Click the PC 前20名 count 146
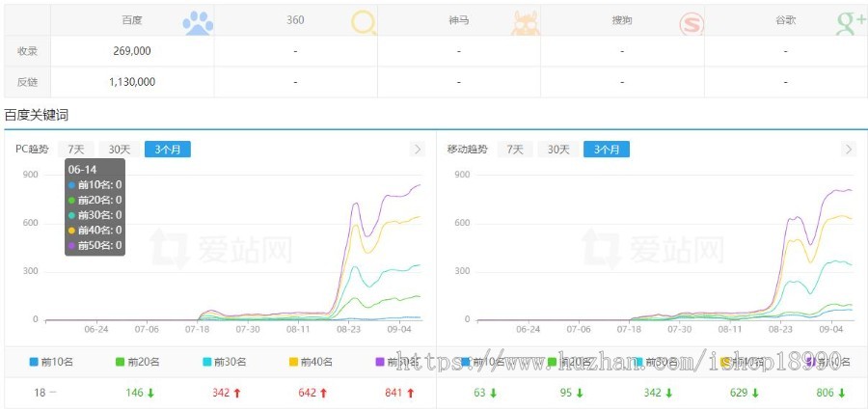This screenshot has width=868, height=410. click(x=134, y=393)
